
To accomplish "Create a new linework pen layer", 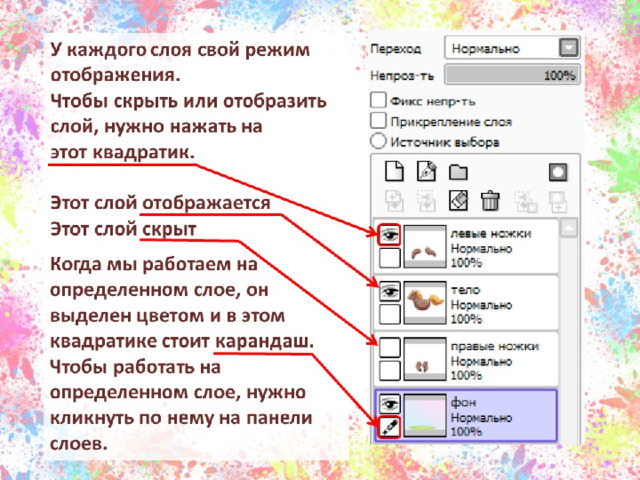I will [427, 171].
